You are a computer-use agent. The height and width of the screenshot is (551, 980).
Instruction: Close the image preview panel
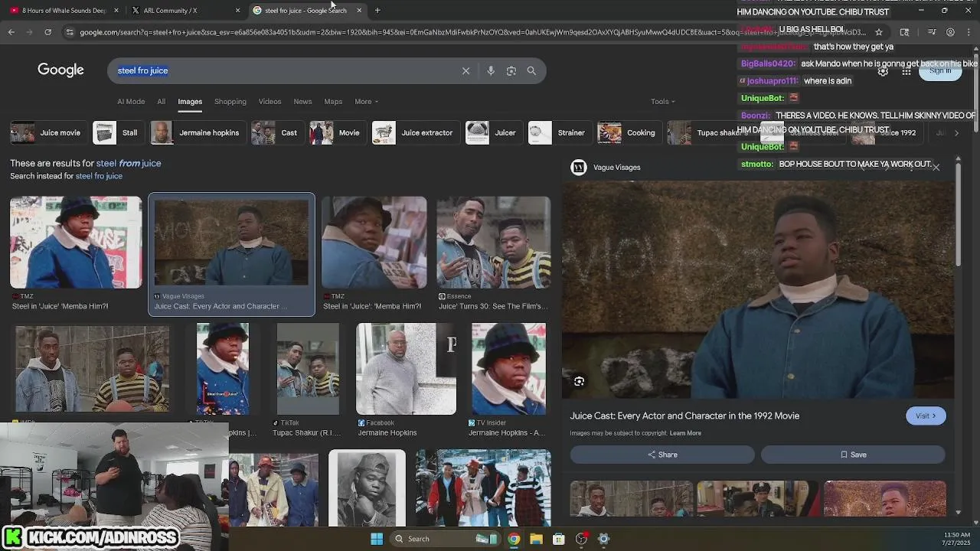tap(936, 167)
